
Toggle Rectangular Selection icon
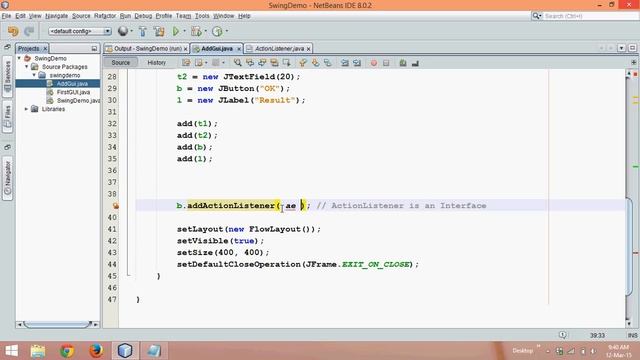pyautogui.click(x=287, y=63)
